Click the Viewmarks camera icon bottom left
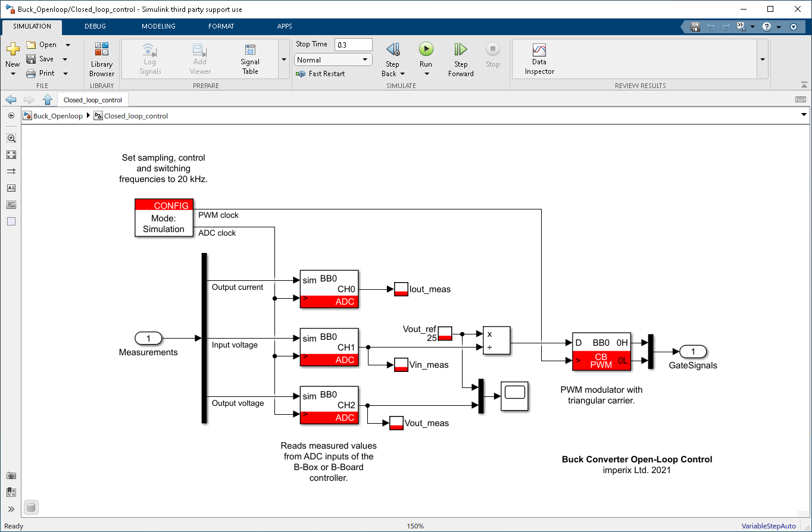Viewport: 812px width, 532px height. point(11,475)
